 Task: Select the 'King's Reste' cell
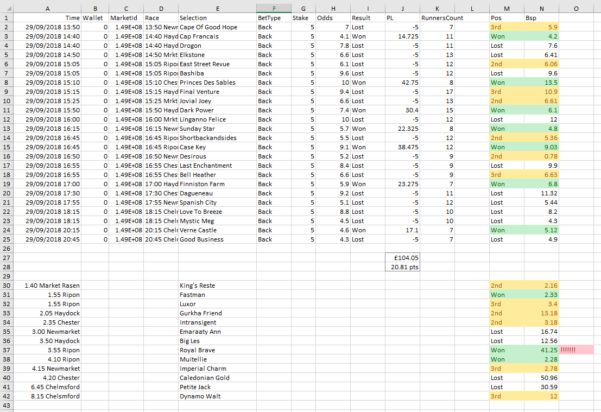217,285
